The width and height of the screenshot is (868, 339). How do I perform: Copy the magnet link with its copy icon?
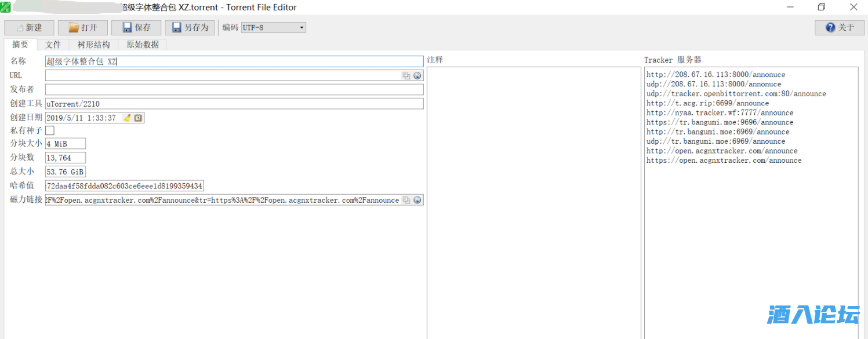point(406,200)
